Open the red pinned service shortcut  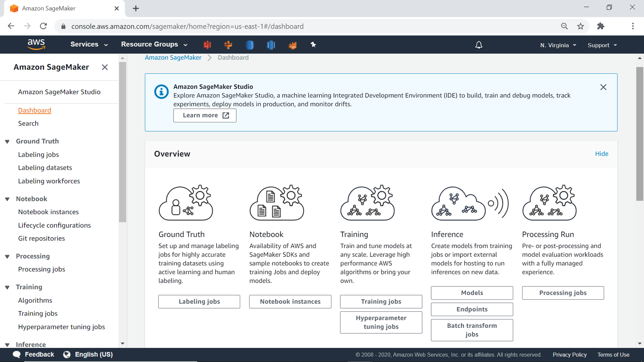point(207,45)
